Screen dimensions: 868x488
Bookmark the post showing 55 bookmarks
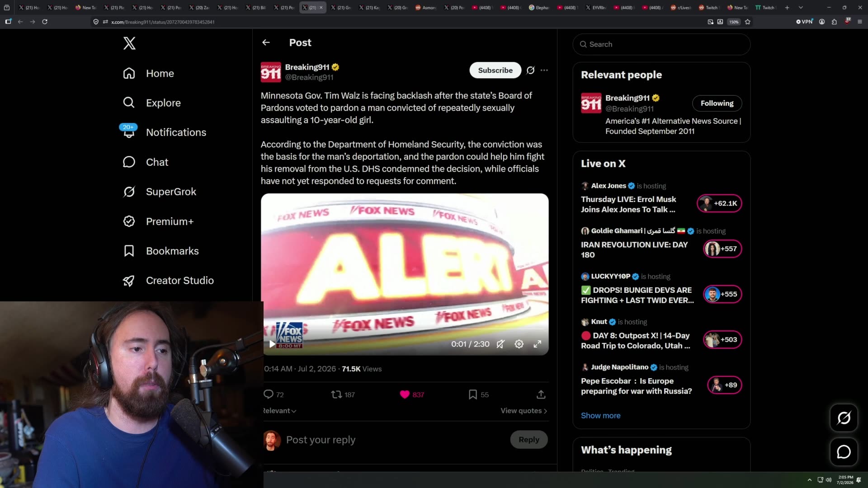pyautogui.click(x=478, y=394)
